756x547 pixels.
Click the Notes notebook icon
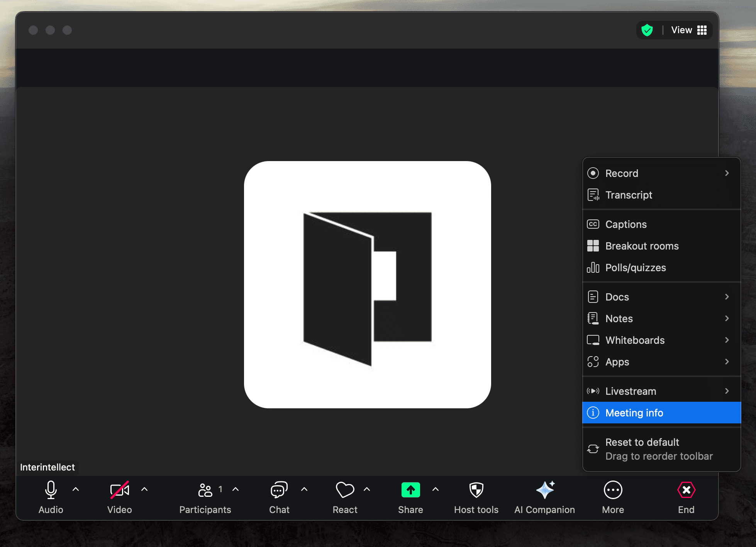(x=593, y=318)
